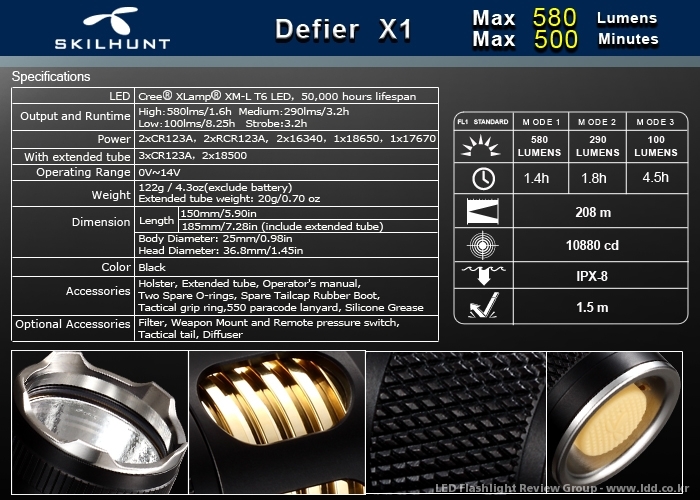Click the Black color value

tap(152, 267)
